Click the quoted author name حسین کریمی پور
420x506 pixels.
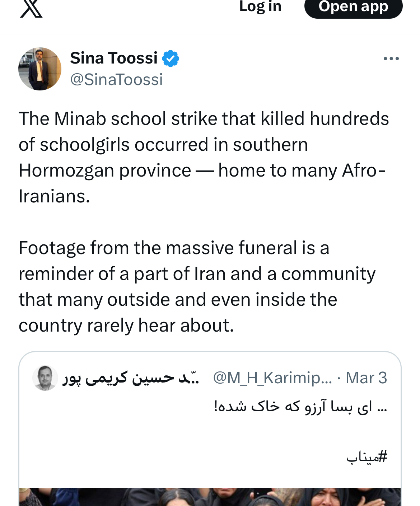pos(131,378)
